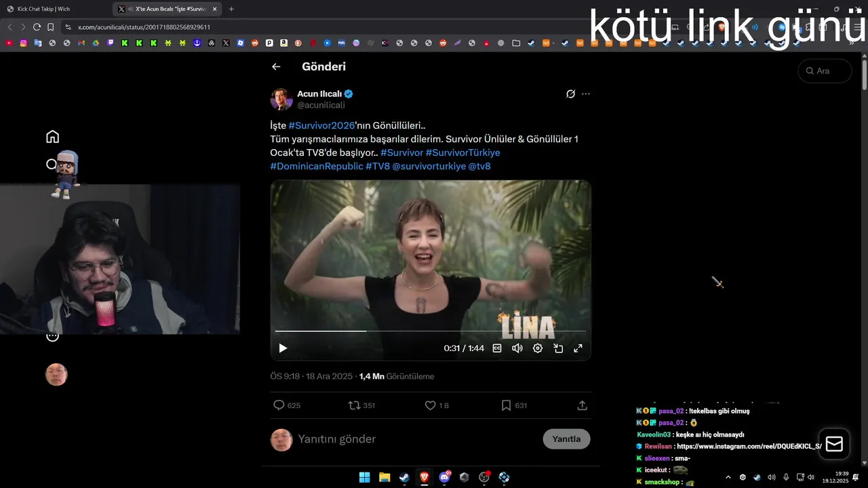Enter fullscreen on the video

click(x=578, y=348)
